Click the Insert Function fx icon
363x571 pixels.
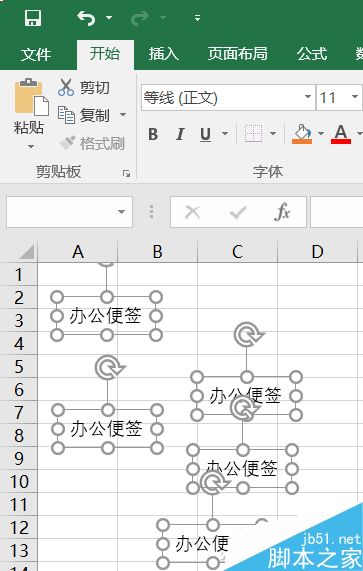(x=282, y=212)
